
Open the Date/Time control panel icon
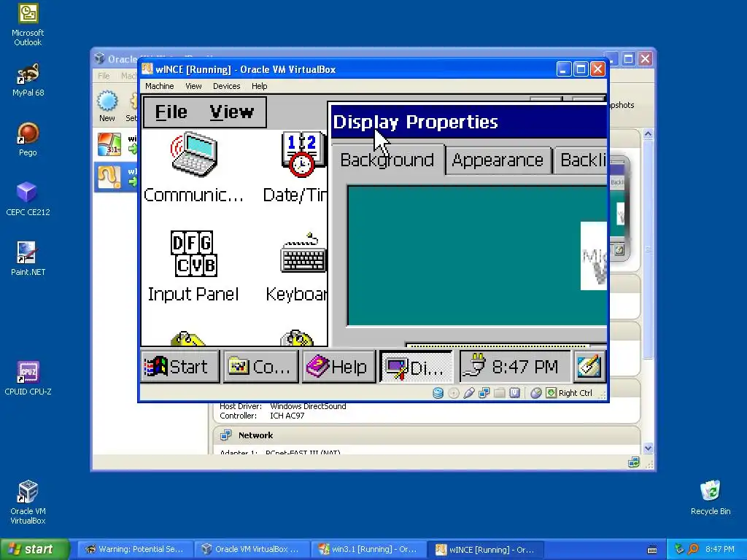pyautogui.click(x=303, y=155)
